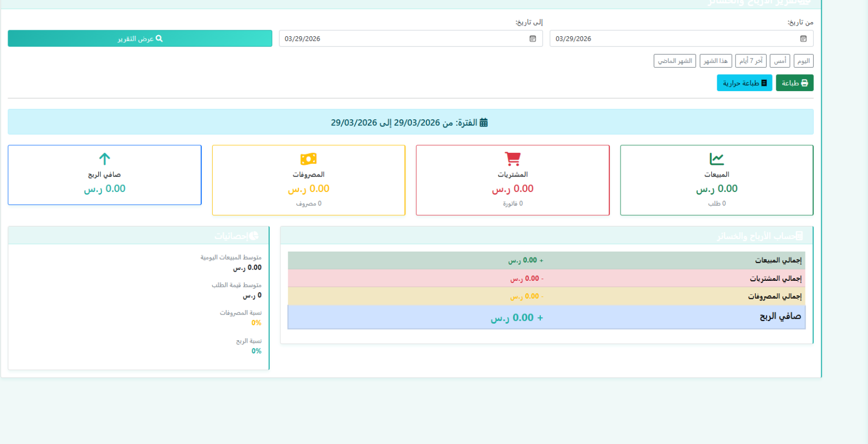Click the عرض التقرير button
868x444 pixels.
(x=140, y=38)
